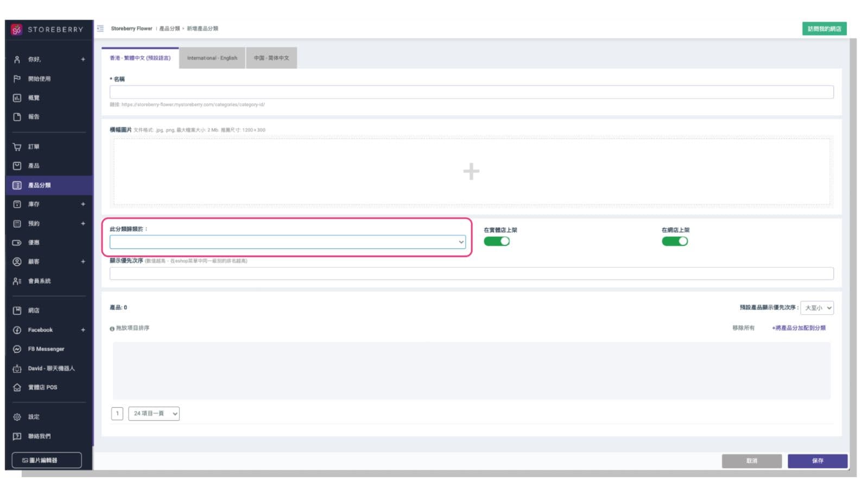Open 網店 via its store icon

(x=17, y=310)
